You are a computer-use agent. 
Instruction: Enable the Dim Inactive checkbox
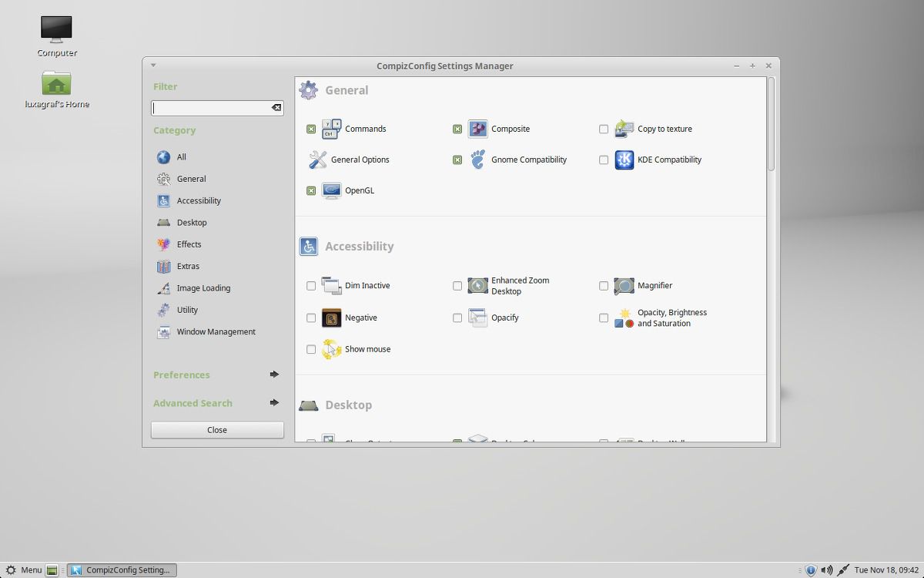coord(311,285)
